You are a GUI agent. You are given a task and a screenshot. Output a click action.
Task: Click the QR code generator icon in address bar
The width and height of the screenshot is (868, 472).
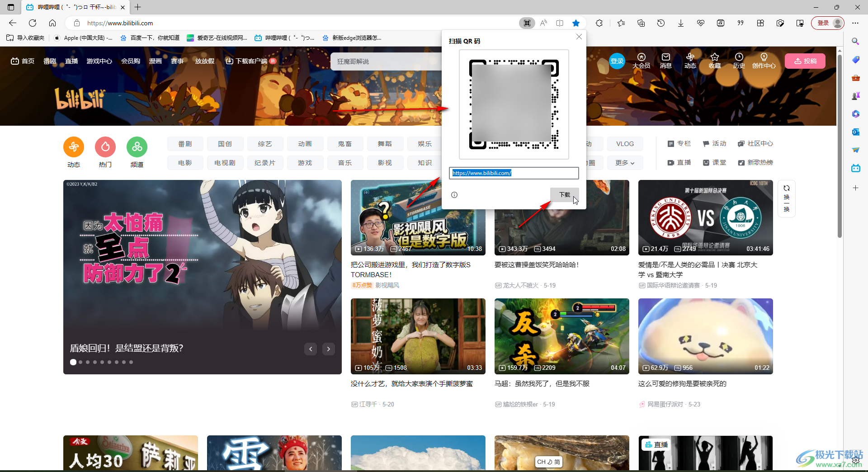tap(527, 23)
